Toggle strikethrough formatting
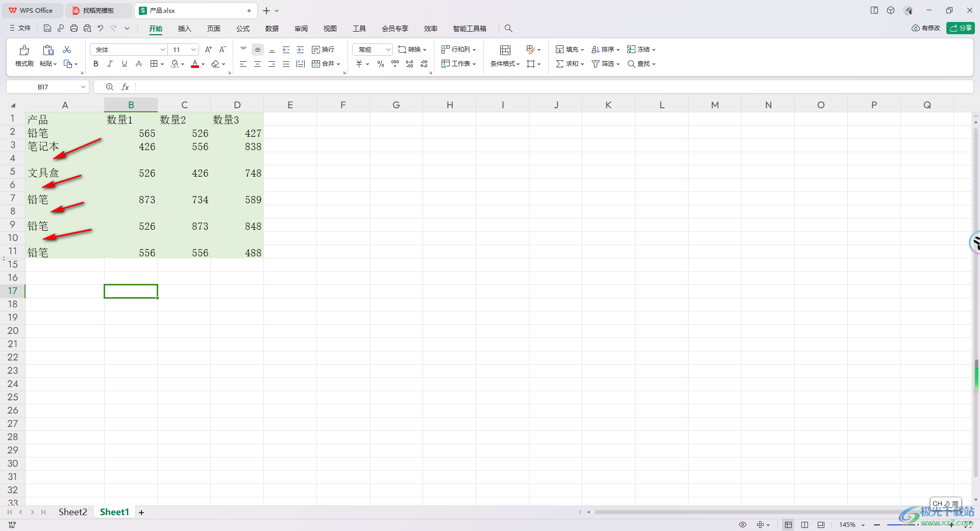980x531 pixels. click(x=138, y=64)
